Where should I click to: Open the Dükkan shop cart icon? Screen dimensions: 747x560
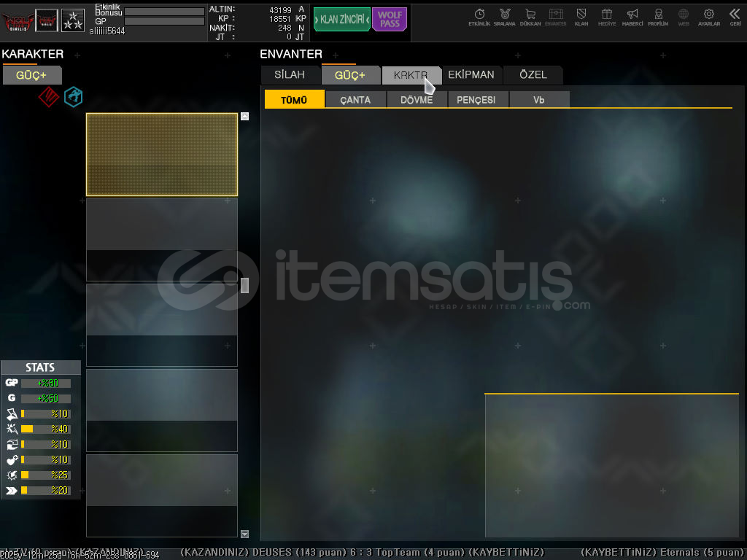coord(530,16)
